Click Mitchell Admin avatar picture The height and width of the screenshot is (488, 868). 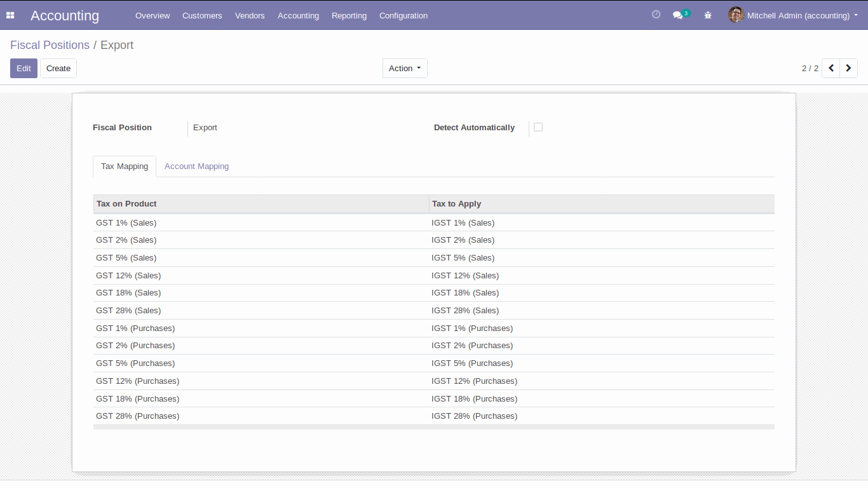pos(736,15)
